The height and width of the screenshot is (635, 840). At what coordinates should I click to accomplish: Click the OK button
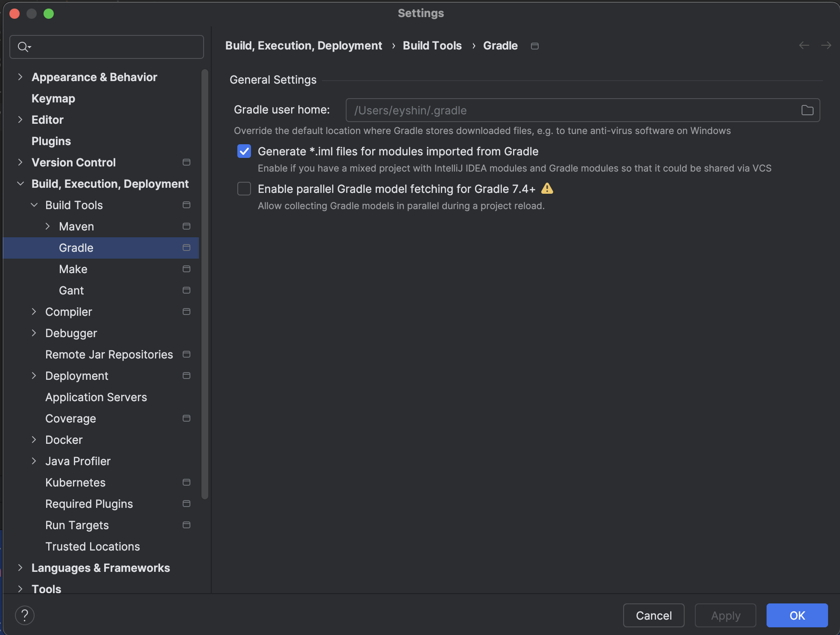point(797,615)
